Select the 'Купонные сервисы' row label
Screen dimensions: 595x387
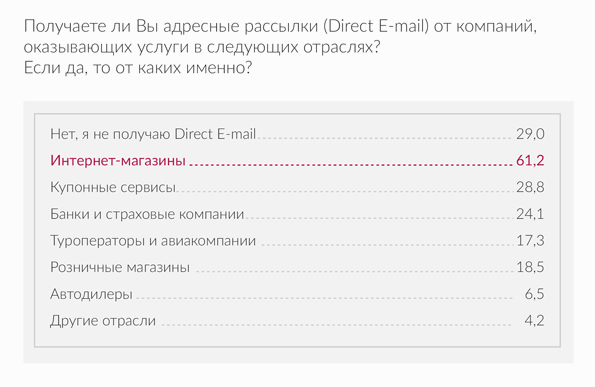[x=113, y=187]
